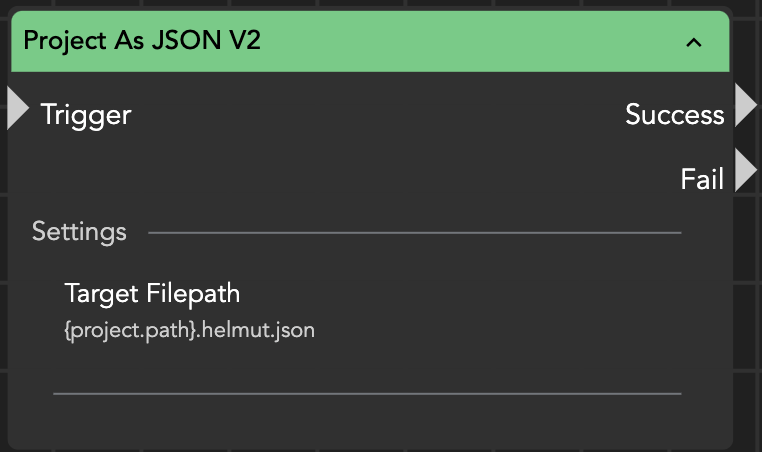Click empty node body between Trigger and Success
The image size is (762, 452).
tap(370, 115)
